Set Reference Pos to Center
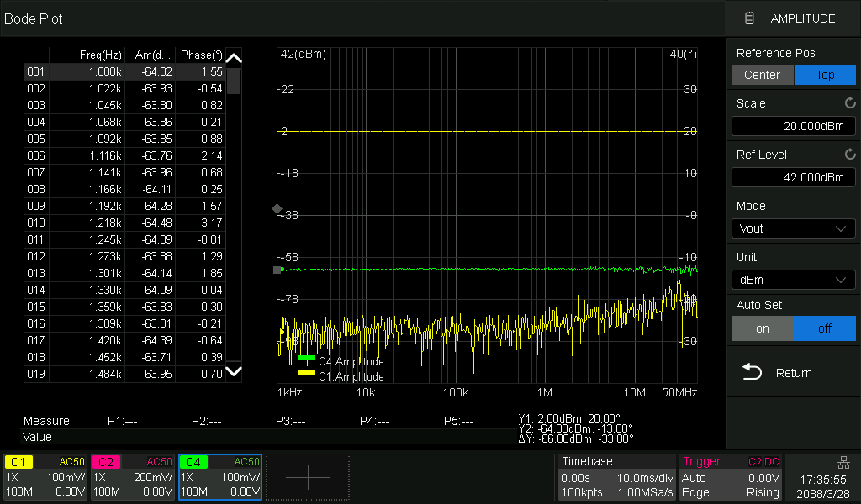Viewport: 861px width, 504px height. point(762,75)
